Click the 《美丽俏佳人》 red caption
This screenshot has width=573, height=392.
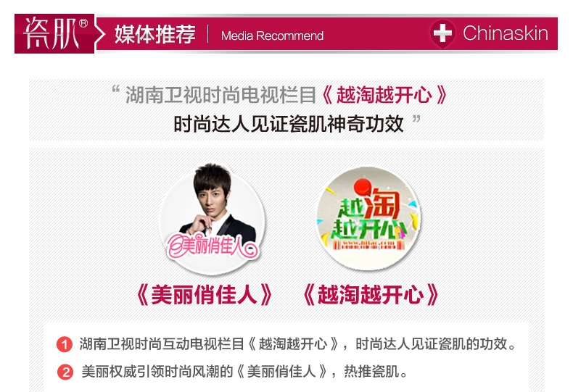[205, 294]
